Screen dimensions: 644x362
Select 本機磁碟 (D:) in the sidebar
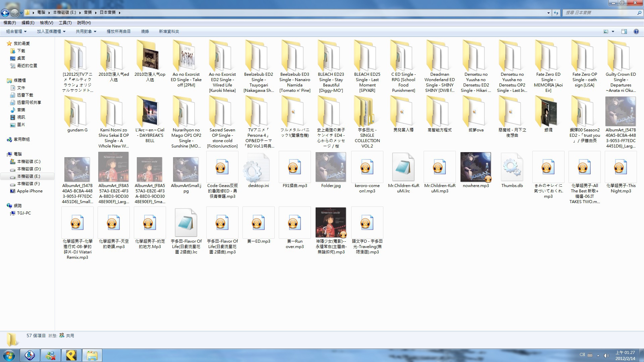(x=29, y=169)
